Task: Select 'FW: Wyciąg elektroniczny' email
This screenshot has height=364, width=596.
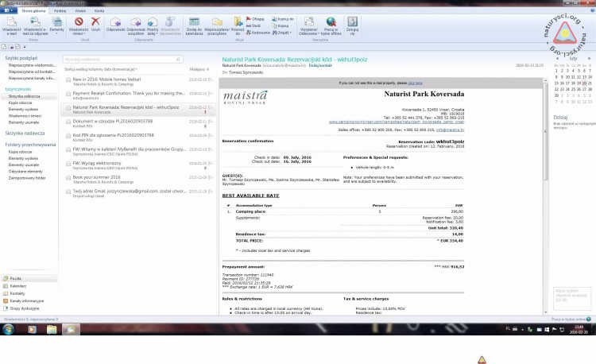Action: pos(139,165)
